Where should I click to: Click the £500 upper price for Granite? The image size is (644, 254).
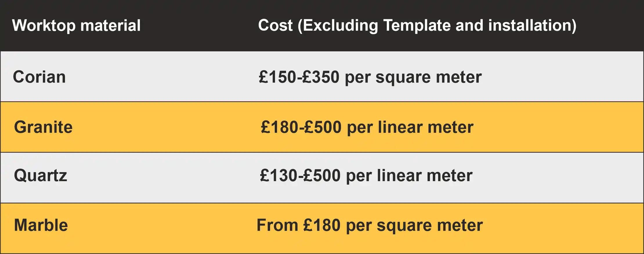[x=323, y=127]
